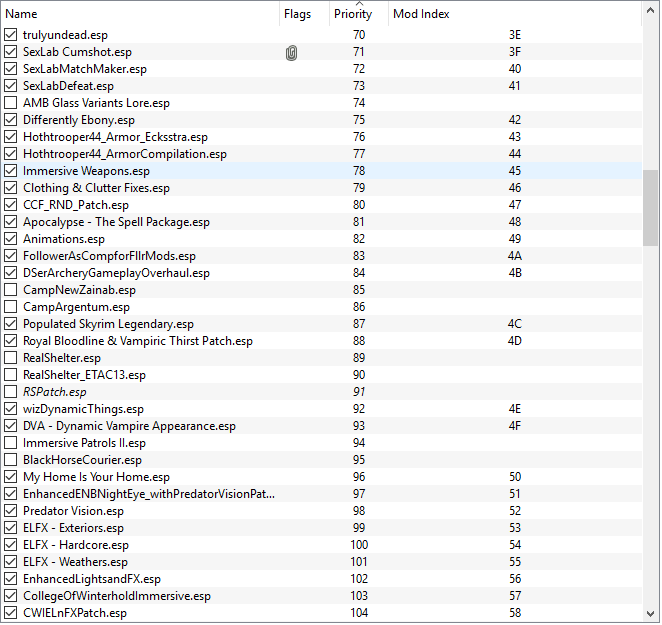Enable the AMB Glass Variants Lore.esp checkbox
The image size is (662, 625).
pos(11,103)
